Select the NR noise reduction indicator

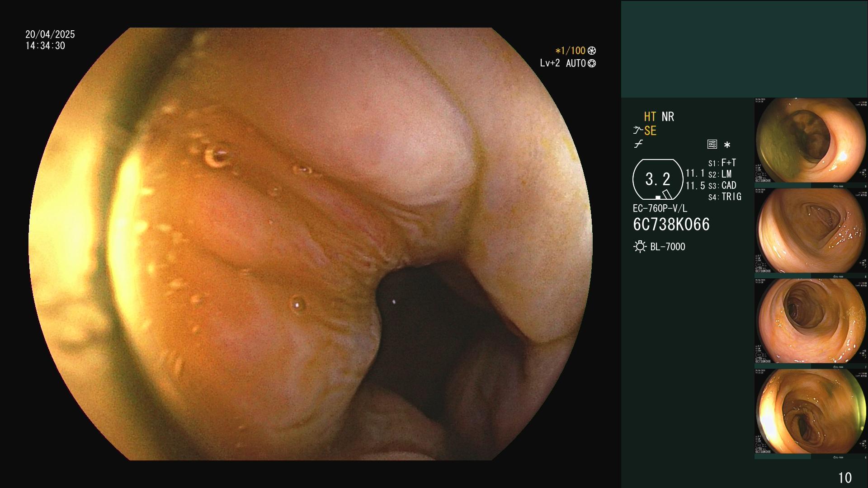(x=668, y=117)
